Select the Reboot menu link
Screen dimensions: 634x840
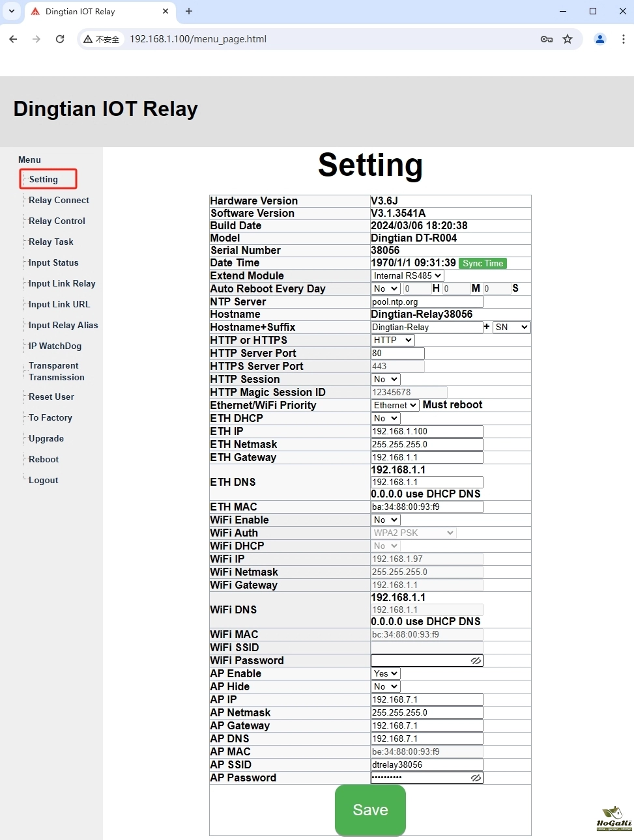(44, 459)
